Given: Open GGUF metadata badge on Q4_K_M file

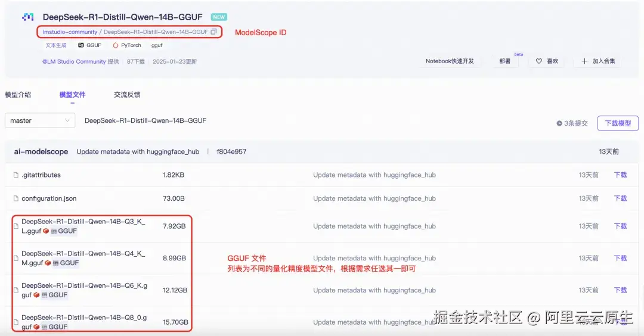Looking at the screenshot, I should coord(66,263).
